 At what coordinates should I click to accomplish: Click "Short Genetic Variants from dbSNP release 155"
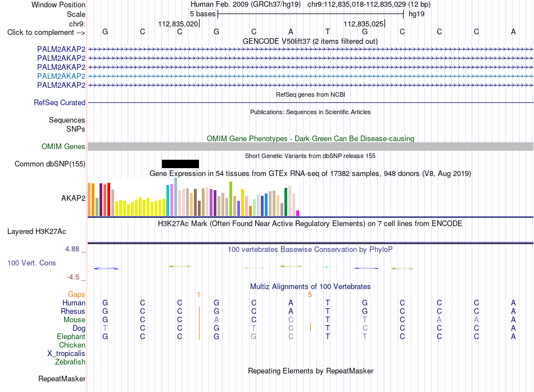click(x=310, y=156)
